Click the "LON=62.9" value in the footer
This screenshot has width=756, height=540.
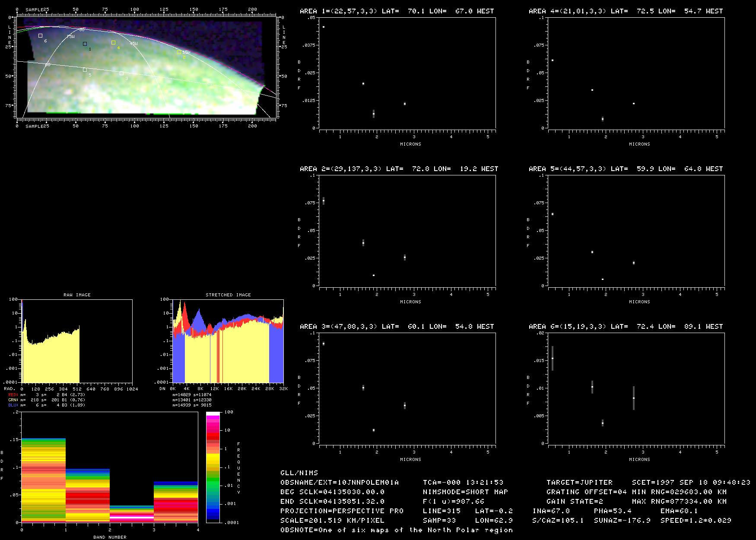494,521
